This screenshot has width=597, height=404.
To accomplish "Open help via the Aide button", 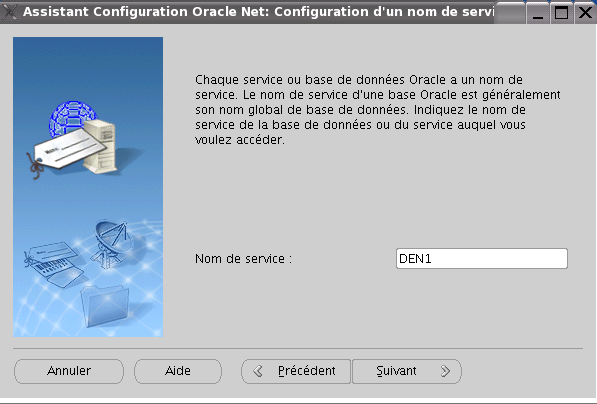I will [x=178, y=371].
